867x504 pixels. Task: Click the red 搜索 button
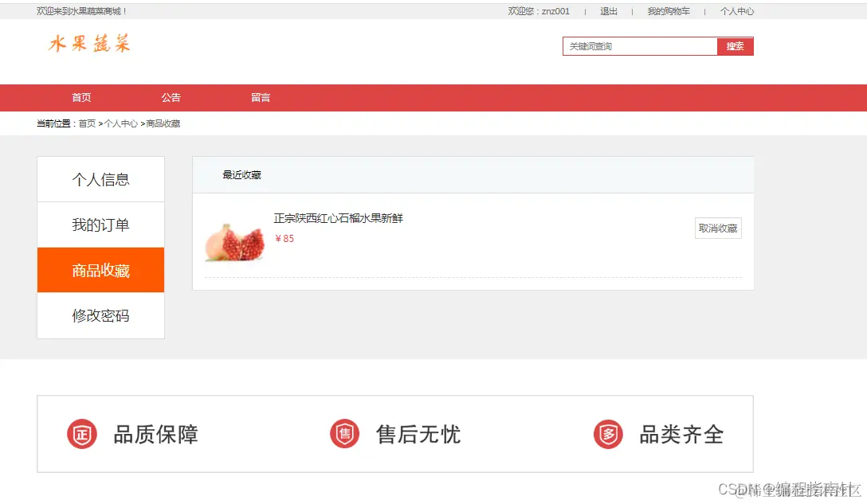[735, 46]
